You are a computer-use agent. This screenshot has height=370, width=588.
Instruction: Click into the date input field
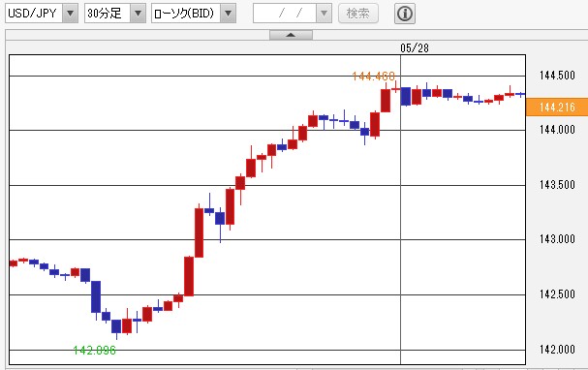[x=285, y=14]
